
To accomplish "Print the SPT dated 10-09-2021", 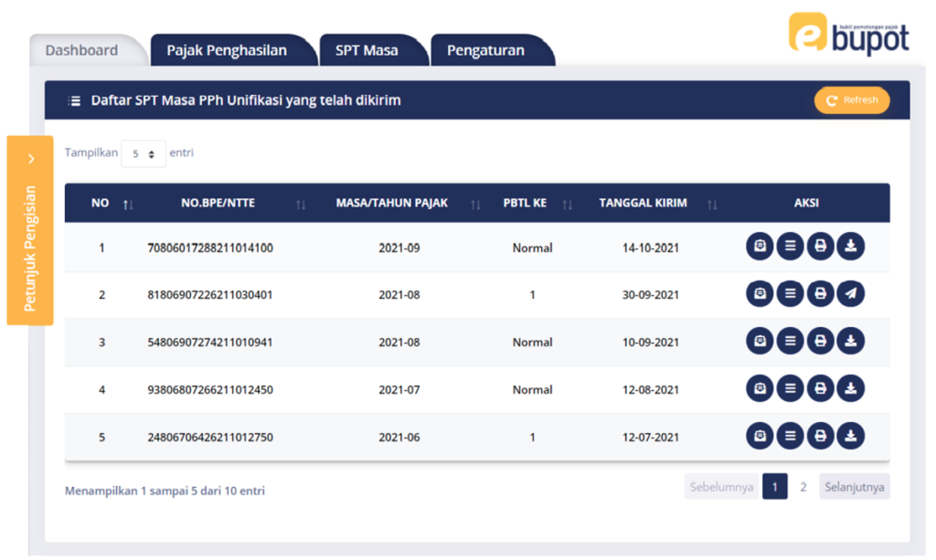I will point(821,342).
